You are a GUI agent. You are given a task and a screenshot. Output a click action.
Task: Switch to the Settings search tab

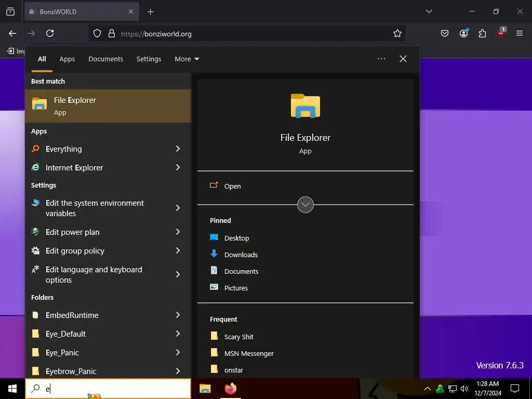pyautogui.click(x=149, y=59)
